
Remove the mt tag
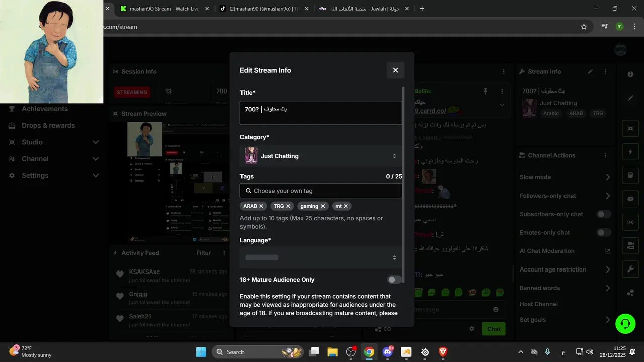tap(346, 206)
